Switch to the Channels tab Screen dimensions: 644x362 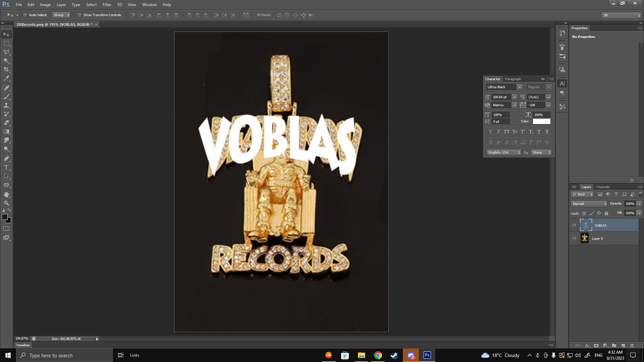603,187
